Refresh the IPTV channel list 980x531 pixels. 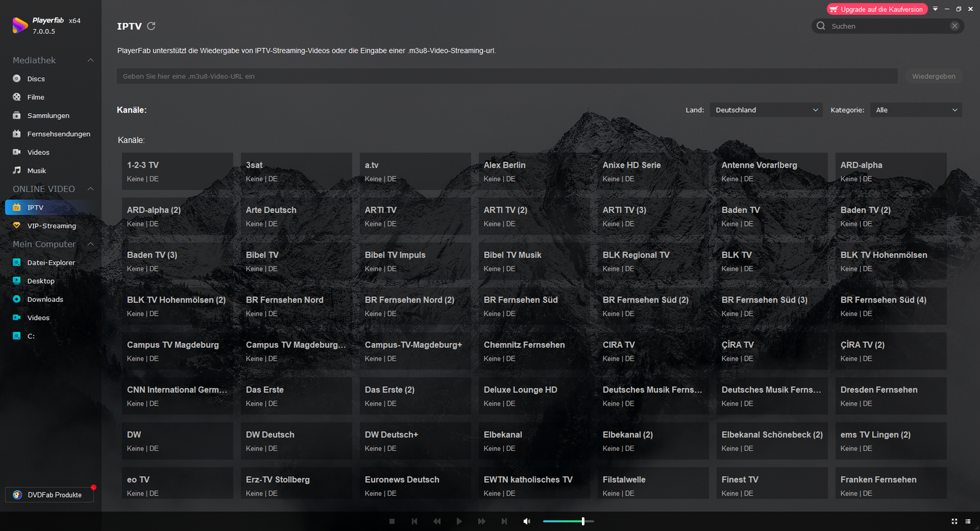tap(151, 26)
